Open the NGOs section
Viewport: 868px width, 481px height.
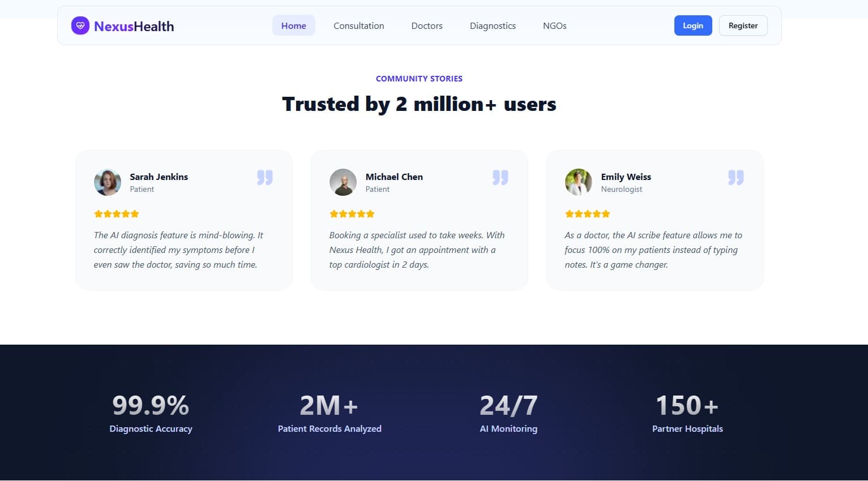[x=554, y=25]
